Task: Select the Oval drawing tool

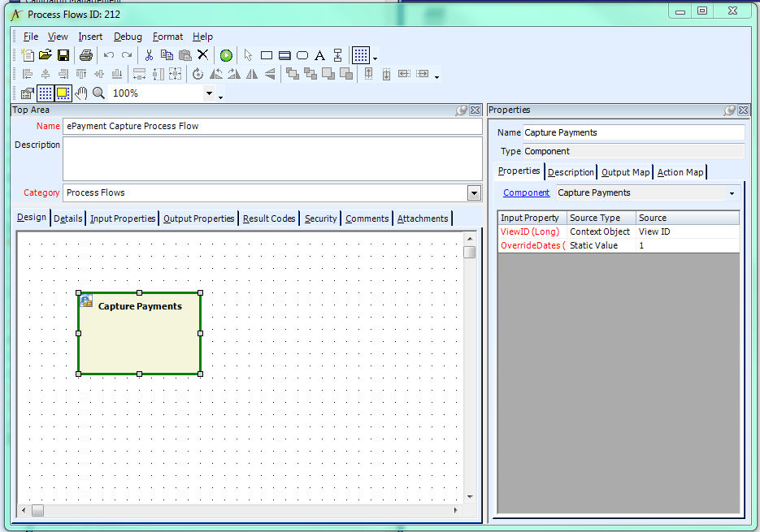Action: [x=301, y=55]
